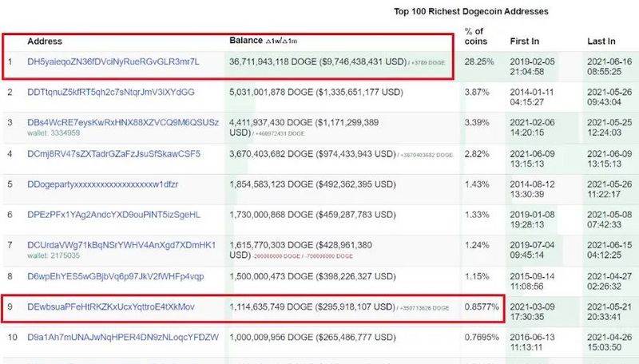Select balance 4,411,937,430 DOGE
The height and width of the screenshot is (364, 639).
pyautogui.click(x=271, y=123)
